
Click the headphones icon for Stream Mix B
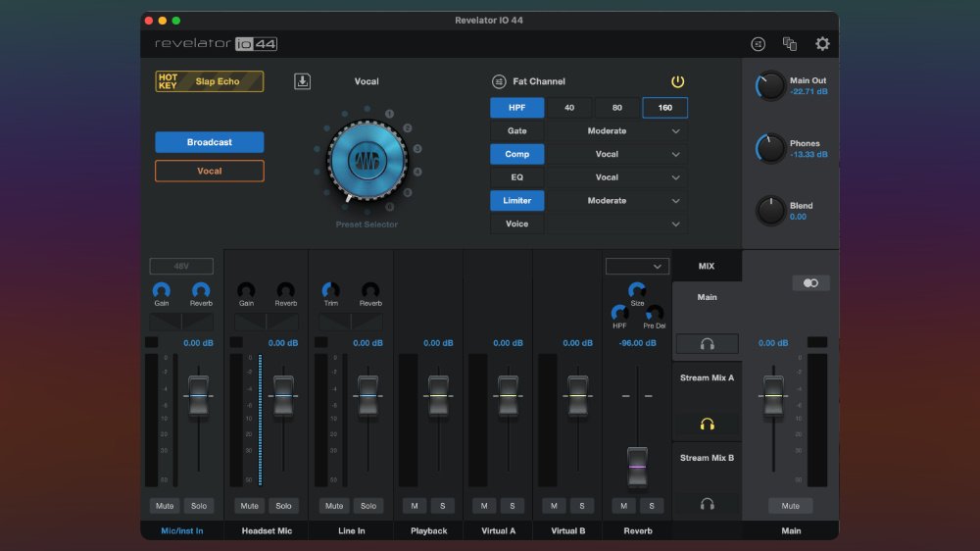click(x=707, y=504)
